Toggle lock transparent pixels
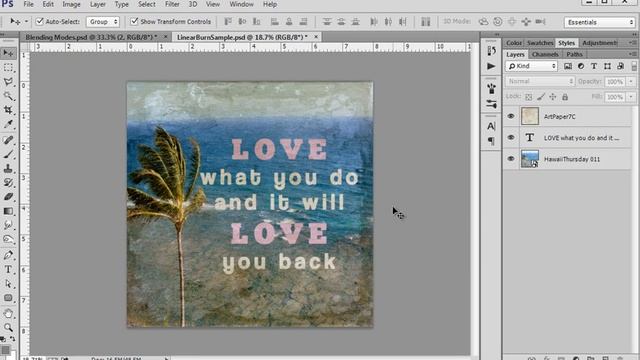The image size is (640, 360). pyautogui.click(x=529, y=97)
